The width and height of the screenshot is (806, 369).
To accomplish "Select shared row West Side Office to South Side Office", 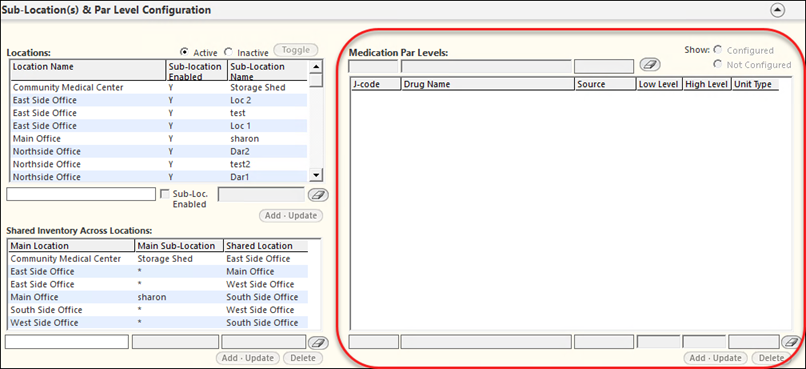I will click(x=158, y=323).
